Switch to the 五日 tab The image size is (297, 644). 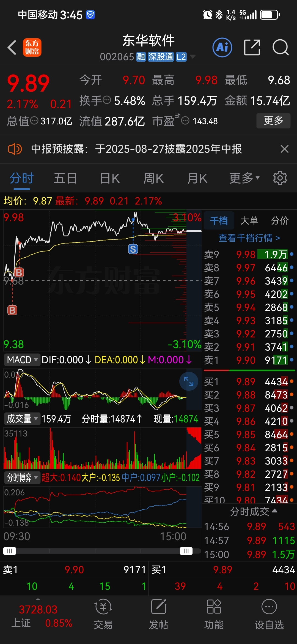point(65,178)
